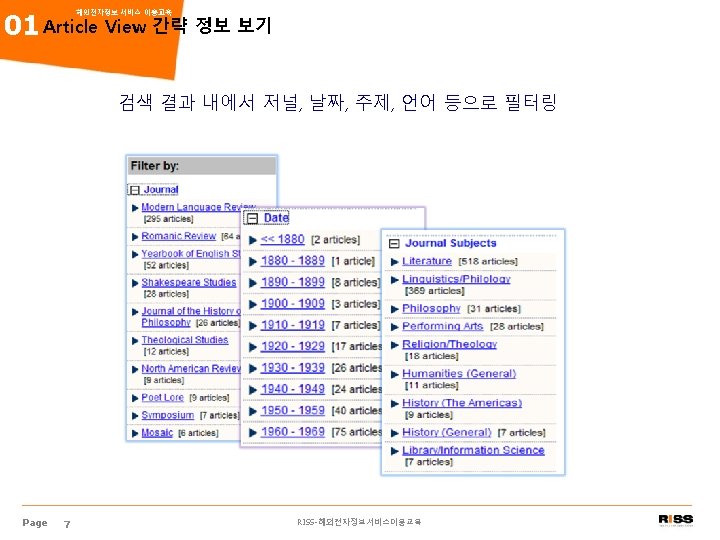Filter by History (The Americas) subject
This screenshot has width=720, height=540.
coord(462,403)
